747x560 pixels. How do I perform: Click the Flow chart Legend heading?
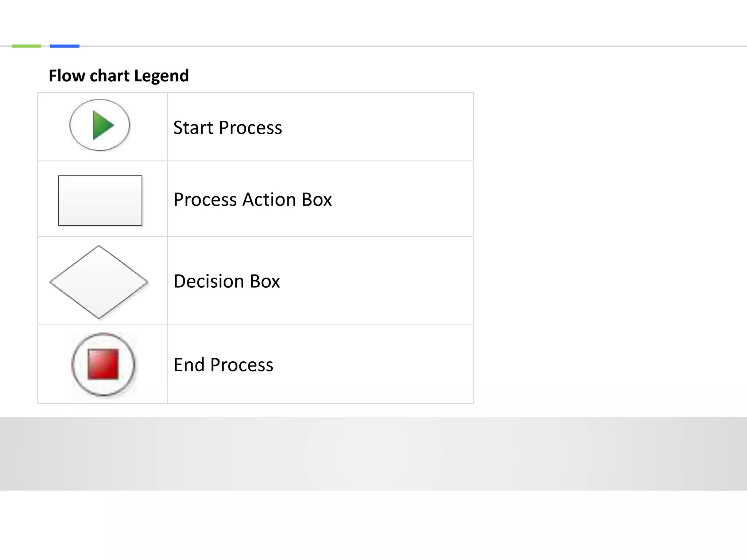click(x=119, y=76)
